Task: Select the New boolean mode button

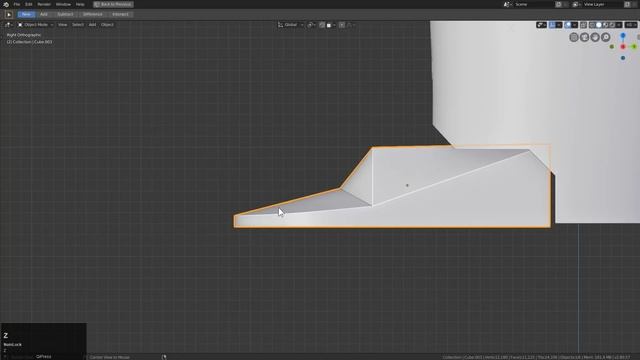Action: [x=26, y=14]
